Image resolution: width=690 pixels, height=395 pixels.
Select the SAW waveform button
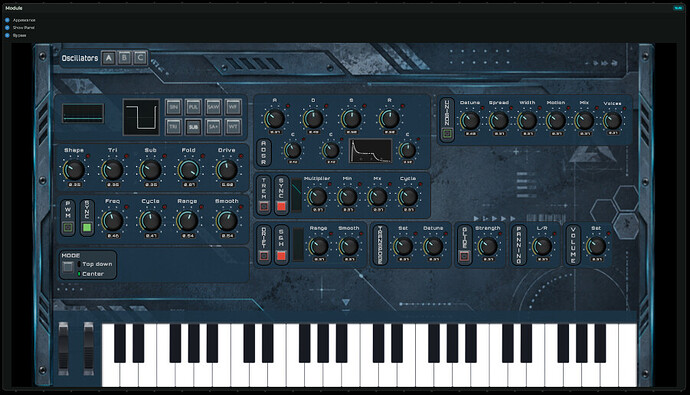(x=213, y=107)
